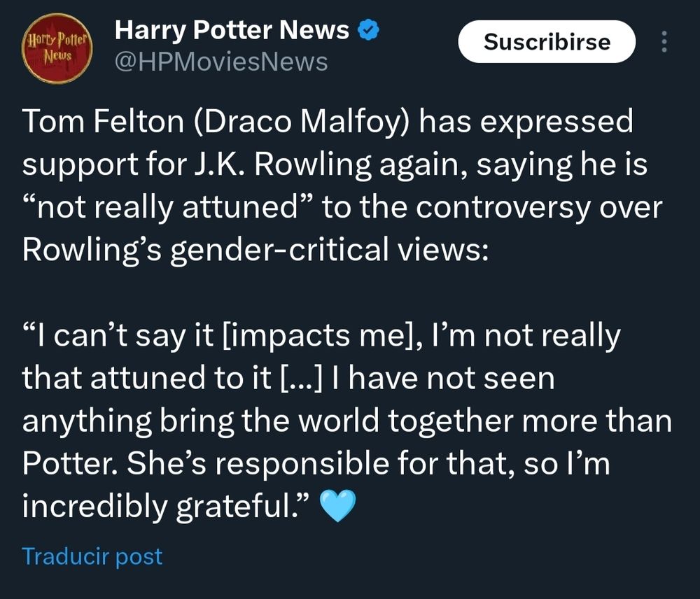This screenshot has width=700, height=599.
Task: Click "I have not seen" in the quote
Action: pos(440,379)
